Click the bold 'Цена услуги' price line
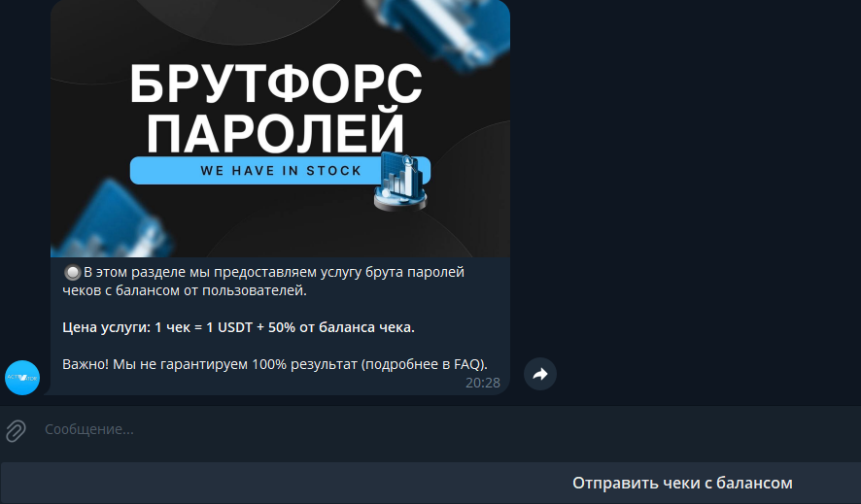 pos(238,327)
